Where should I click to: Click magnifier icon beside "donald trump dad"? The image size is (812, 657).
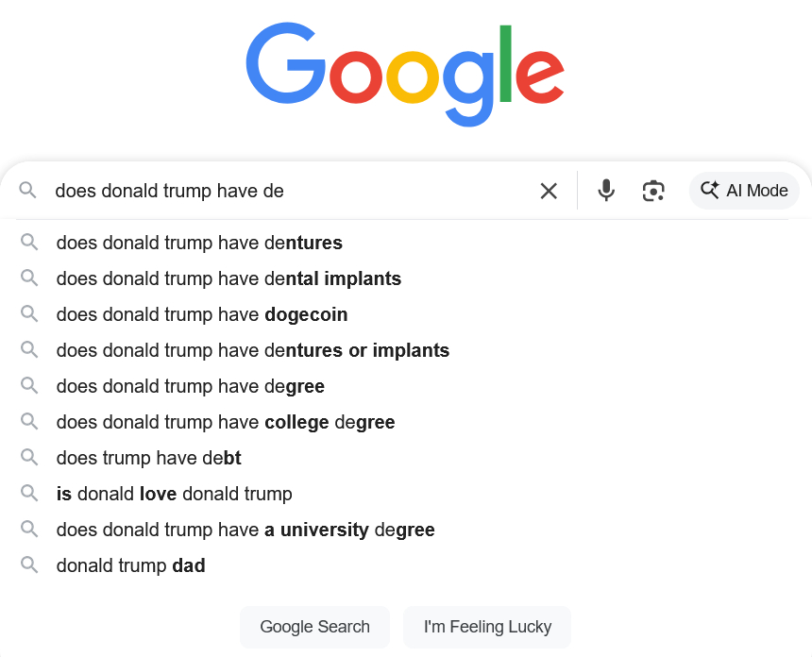(29, 565)
